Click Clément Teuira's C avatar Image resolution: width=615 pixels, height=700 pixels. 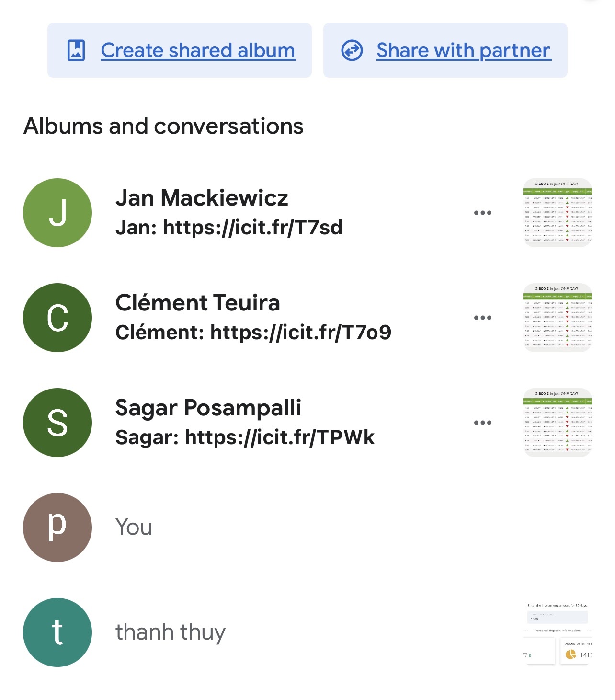(x=57, y=318)
